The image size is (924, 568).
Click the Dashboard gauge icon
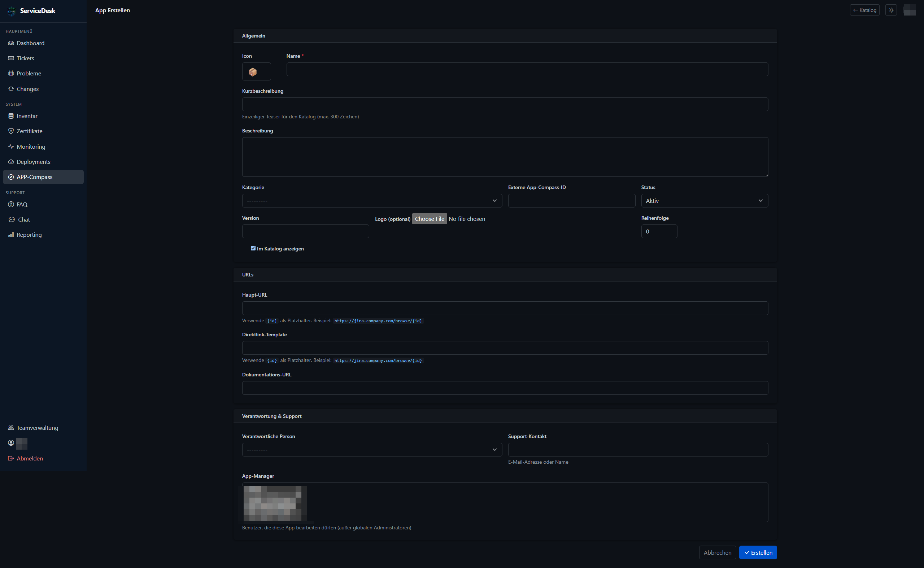tap(11, 43)
